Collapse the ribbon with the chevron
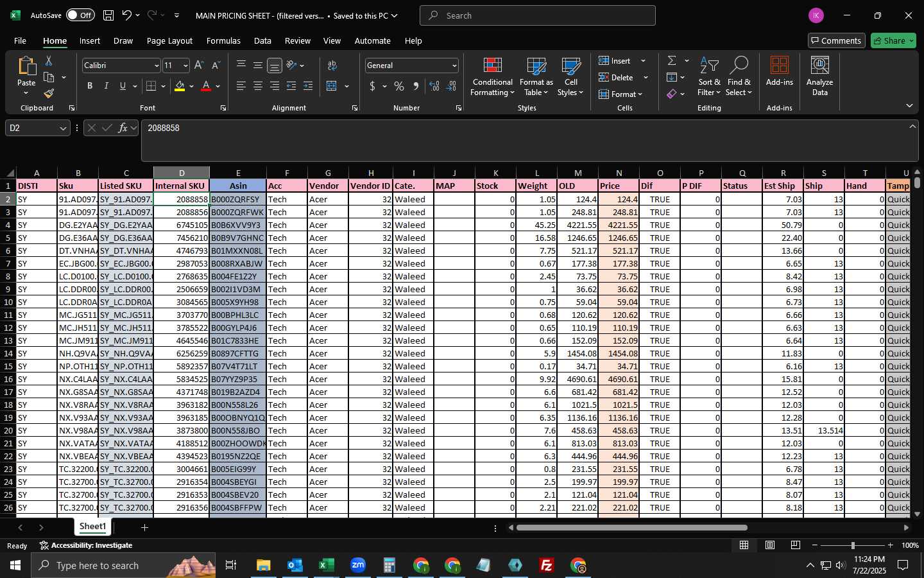 click(x=909, y=105)
